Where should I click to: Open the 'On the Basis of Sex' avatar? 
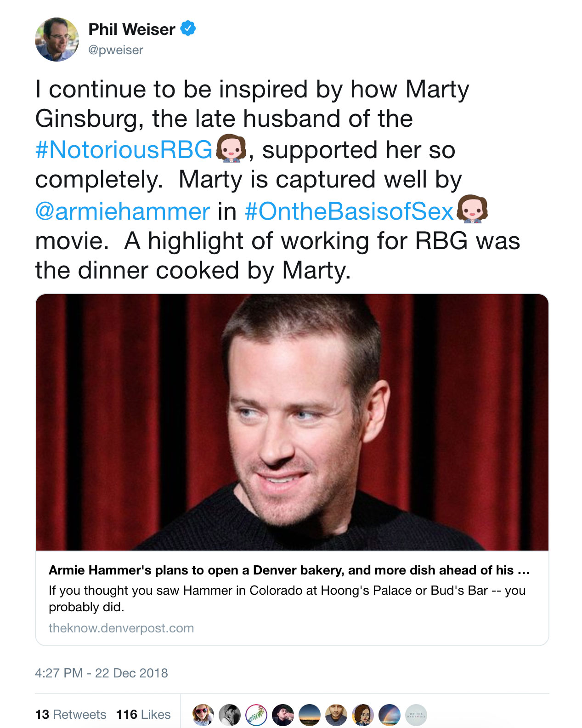(416, 715)
